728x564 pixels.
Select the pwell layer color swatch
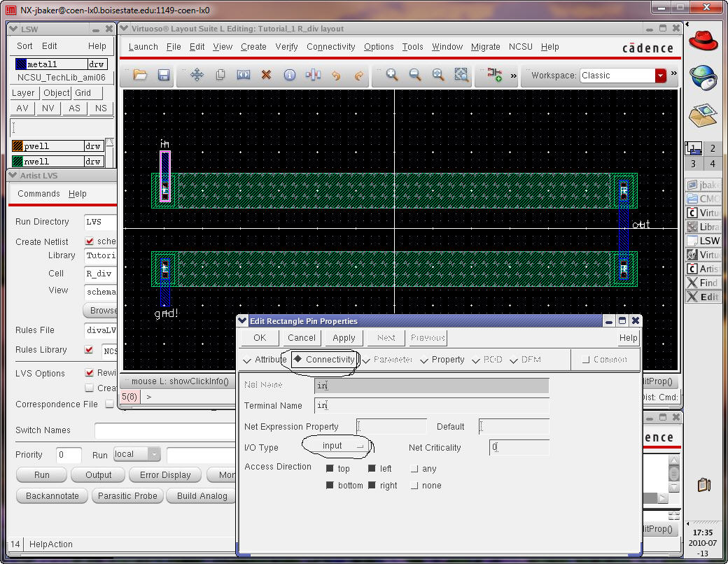17,146
